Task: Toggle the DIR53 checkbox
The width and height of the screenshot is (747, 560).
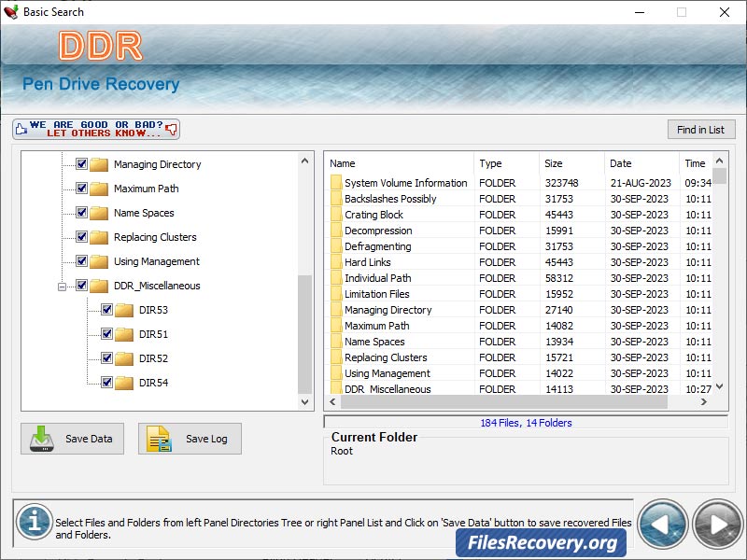Action: [x=106, y=309]
